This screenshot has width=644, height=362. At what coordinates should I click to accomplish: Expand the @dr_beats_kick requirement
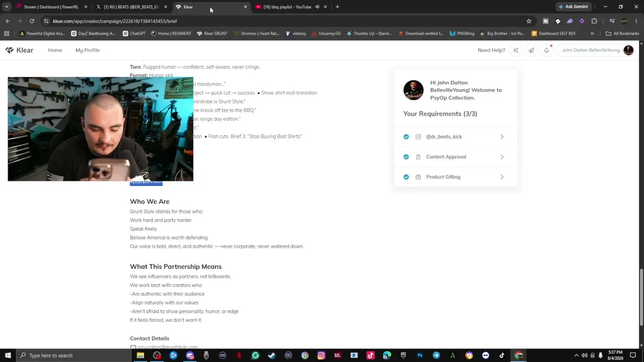502,137
